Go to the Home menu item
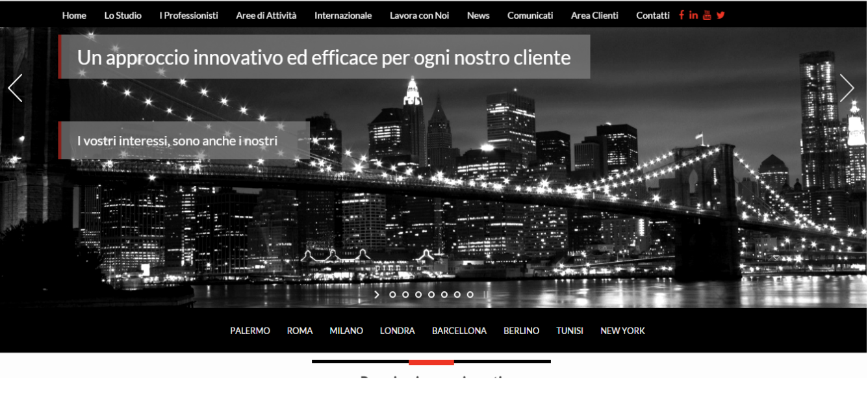The image size is (868, 412). [74, 16]
